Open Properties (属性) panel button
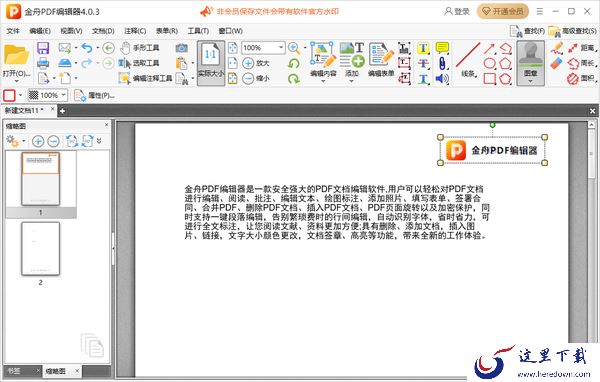The height and width of the screenshot is (382, 600). tap(94, 95)
